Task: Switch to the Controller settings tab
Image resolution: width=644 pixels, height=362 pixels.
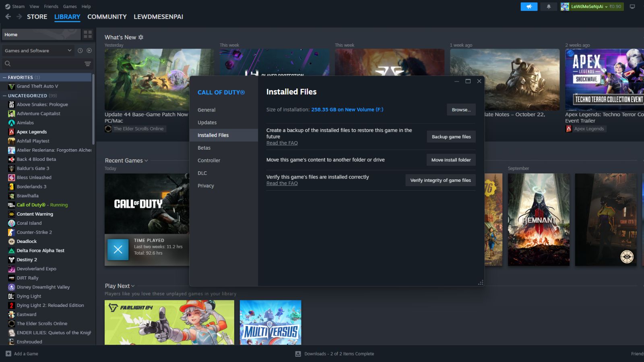Action: tap(208, 160)
